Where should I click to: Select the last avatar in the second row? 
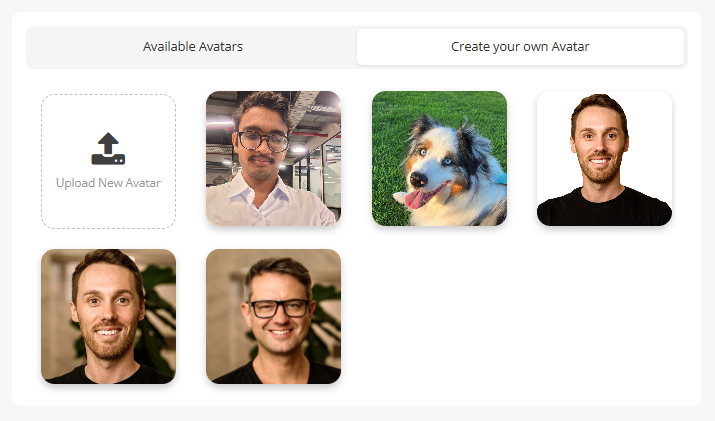273,316
